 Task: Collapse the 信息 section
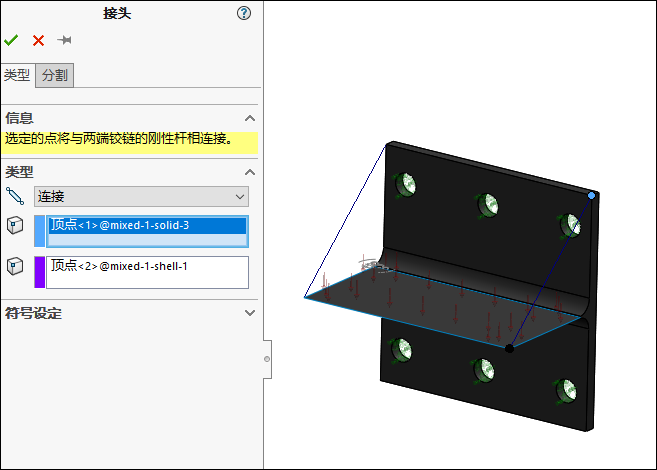click(x=250, y=118)
